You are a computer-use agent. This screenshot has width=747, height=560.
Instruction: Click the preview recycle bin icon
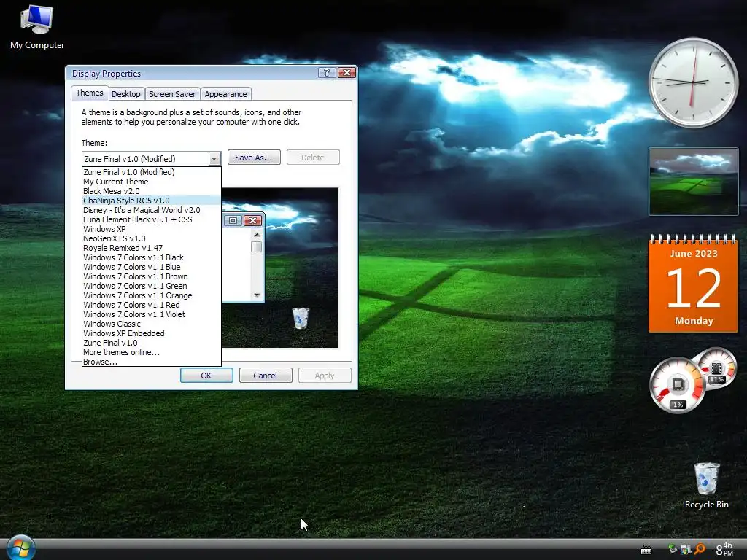(x=301, y=318)
